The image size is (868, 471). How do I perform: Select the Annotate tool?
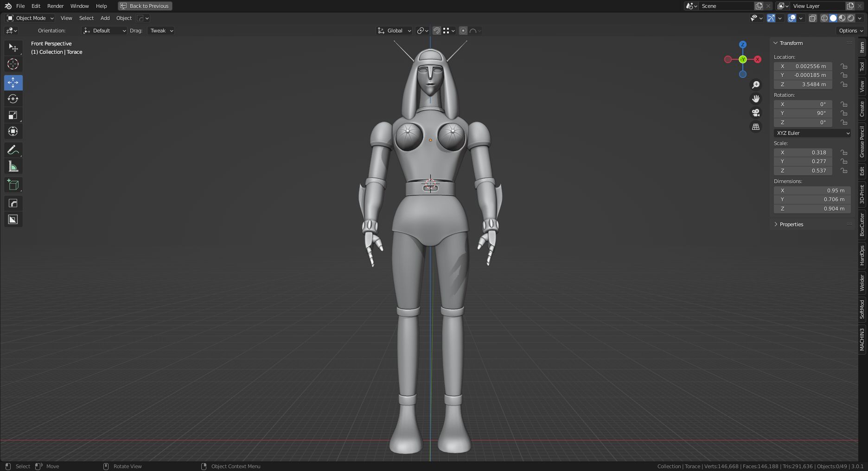click(13, 150)
